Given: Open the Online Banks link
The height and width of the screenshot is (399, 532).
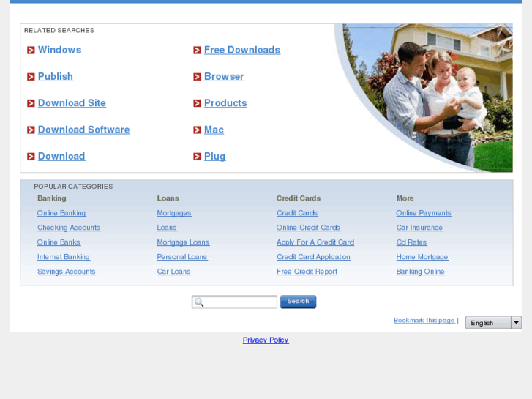Looking at the screenshot, I should 59,242.
